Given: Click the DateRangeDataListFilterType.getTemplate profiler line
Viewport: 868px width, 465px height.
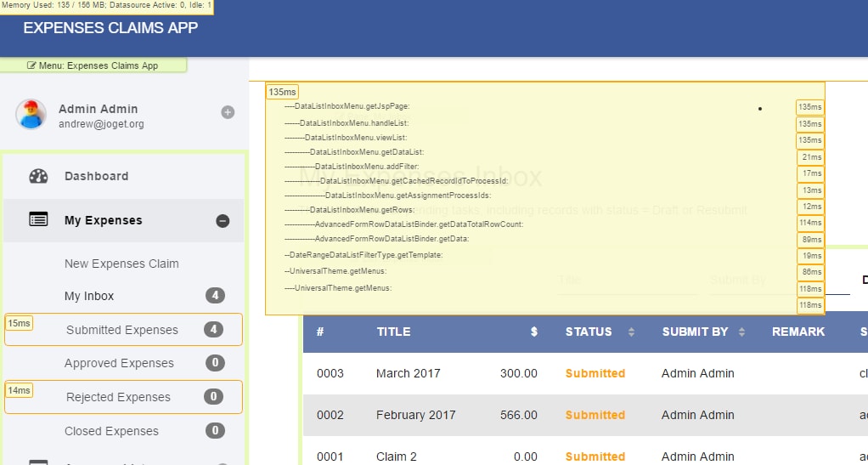Looking at the screenshot, I should (x=364, y=255).
